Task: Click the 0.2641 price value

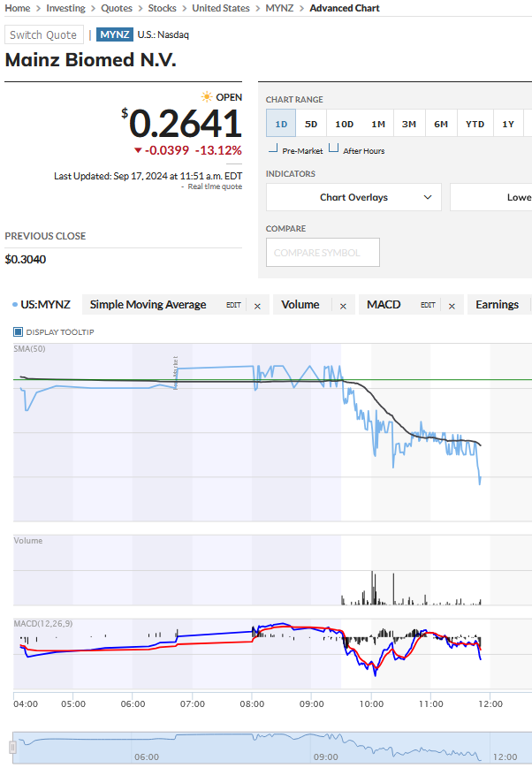Action: tap(185, 123)
